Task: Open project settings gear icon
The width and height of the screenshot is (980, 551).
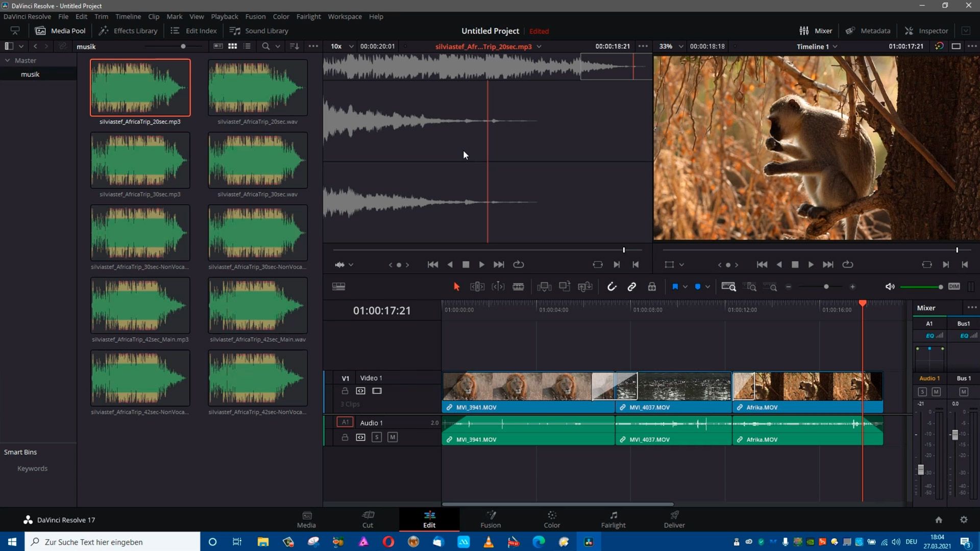Action: pyautogui.click(x=964, y=519)
